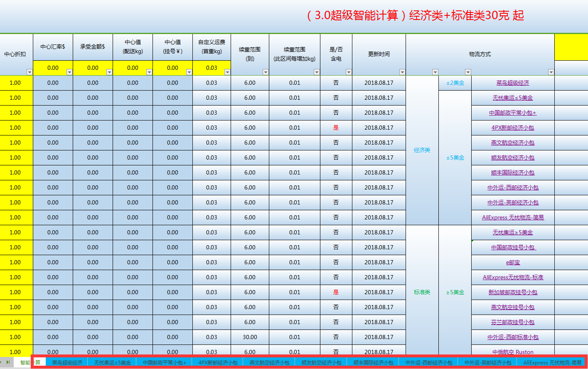Open the 中外运-英邮经济小包 hyperlink in table
Viewport: 588px width, 369px height.
(513, 203)
